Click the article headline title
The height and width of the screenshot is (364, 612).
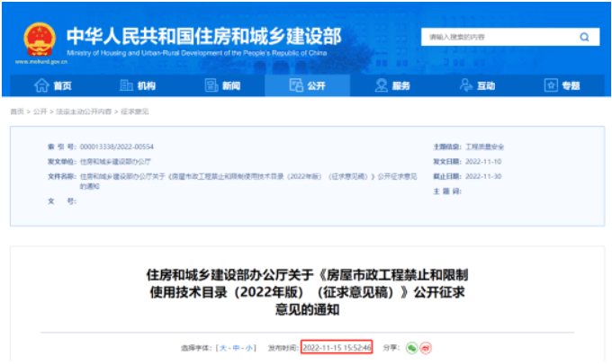click(x=307, y=292)
